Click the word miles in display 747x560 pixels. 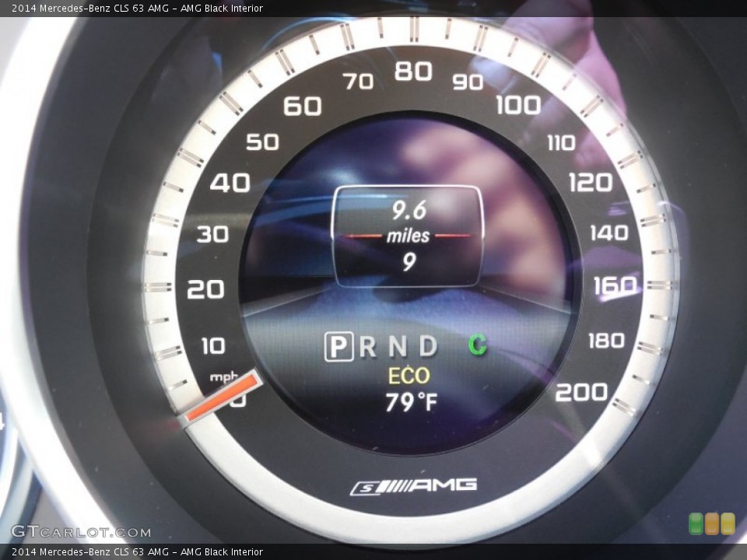point(408,236)
